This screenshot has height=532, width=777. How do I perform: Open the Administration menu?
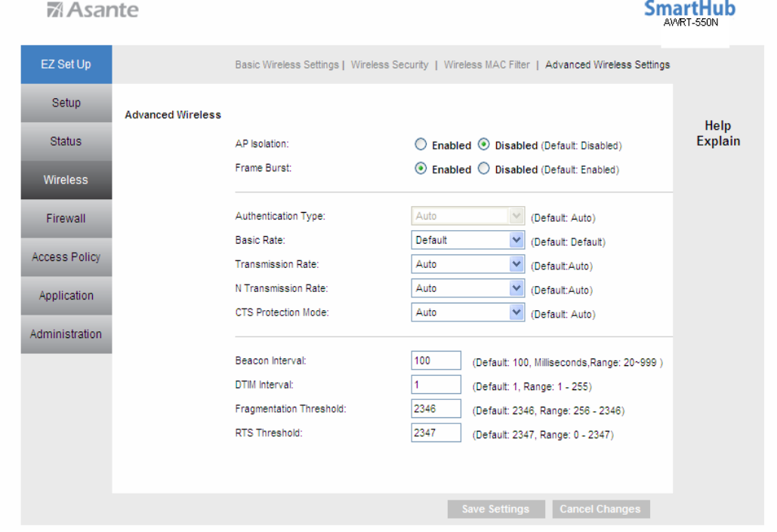tap(66, 334)
